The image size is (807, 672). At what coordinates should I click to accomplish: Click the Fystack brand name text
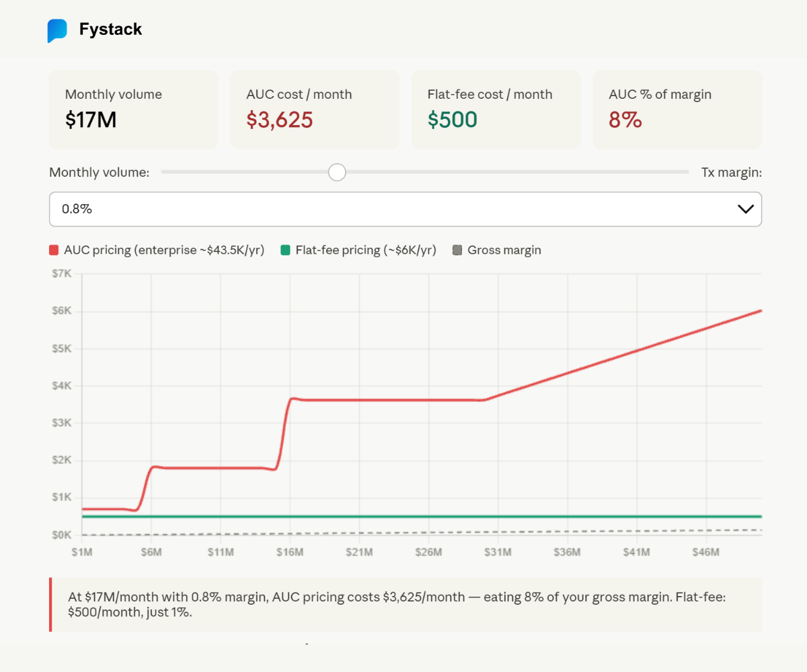pyautogui.click(x=110, y=30)
